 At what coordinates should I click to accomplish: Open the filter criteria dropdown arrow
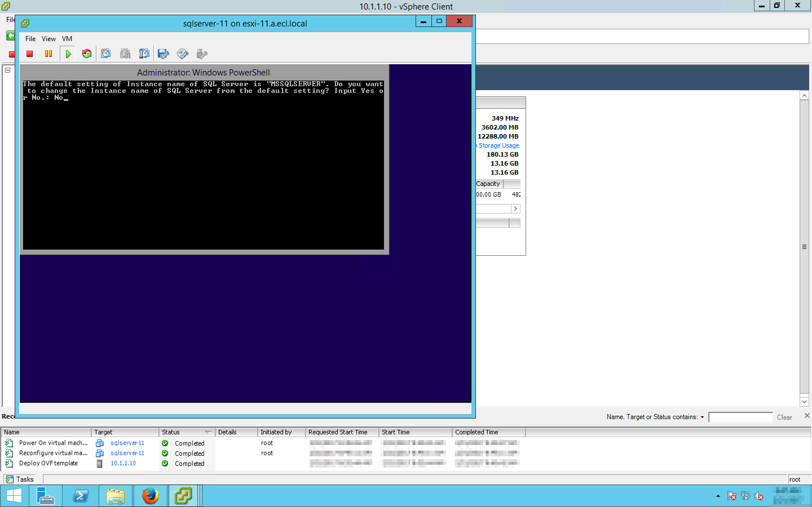[x=702, y=417]
